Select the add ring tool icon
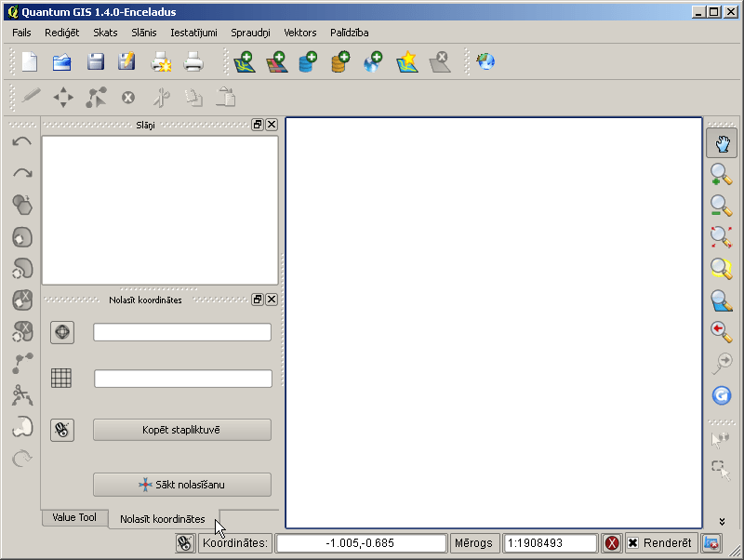The height and width of the screenshot is (560, 744). (21, 237)
